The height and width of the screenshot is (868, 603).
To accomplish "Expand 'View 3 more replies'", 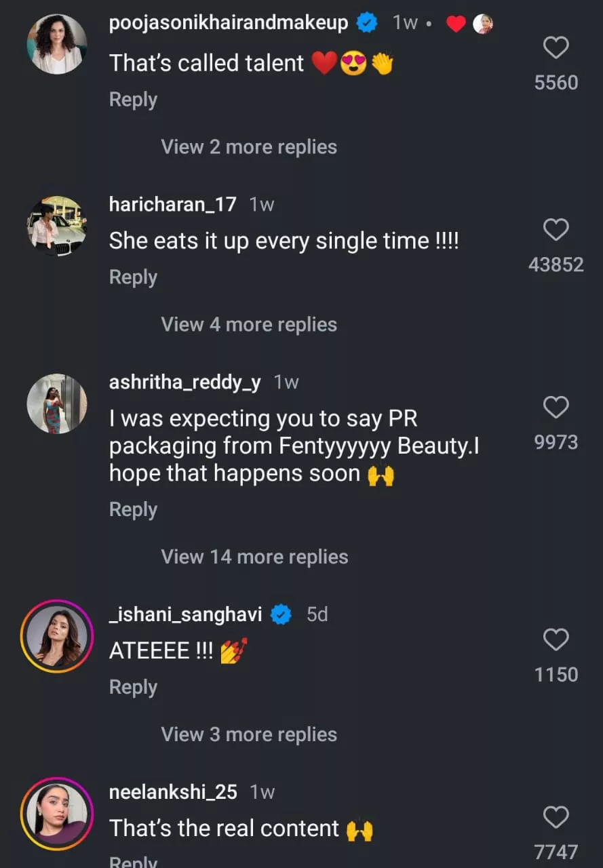I will pos(248,734).
